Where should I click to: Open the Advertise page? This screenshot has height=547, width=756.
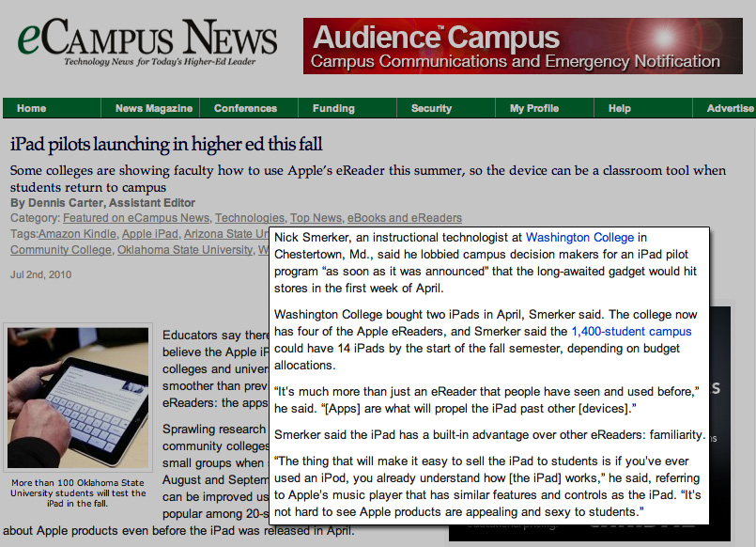tap(729, 108)
